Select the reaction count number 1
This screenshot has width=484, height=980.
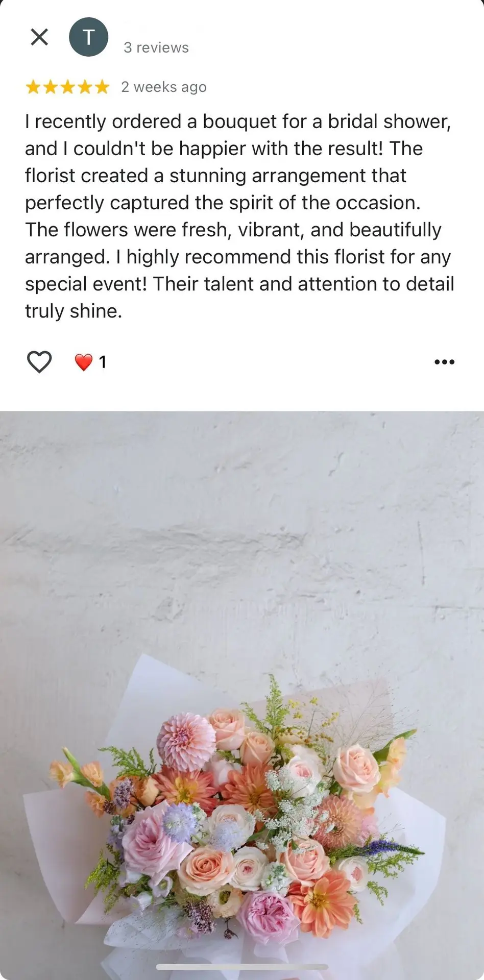pyautogui.click(x=103, y=362)
